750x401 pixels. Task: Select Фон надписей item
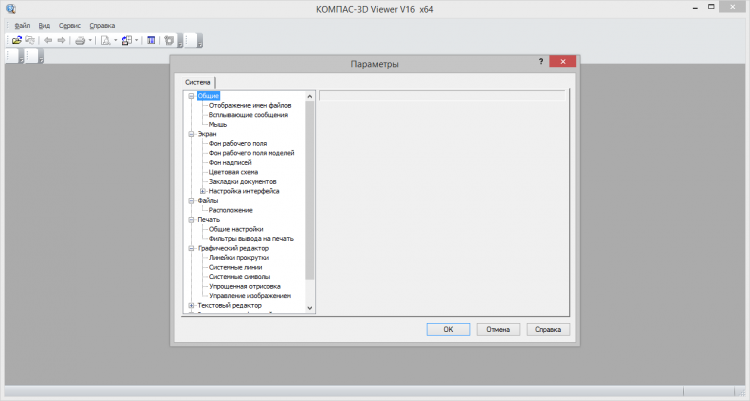pos(230,163)
